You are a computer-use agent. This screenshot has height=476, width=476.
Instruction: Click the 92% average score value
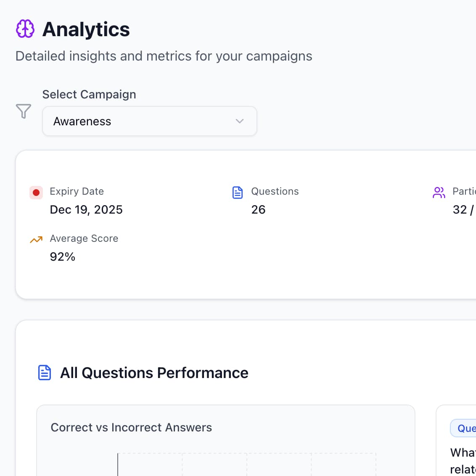pos(63,257)
